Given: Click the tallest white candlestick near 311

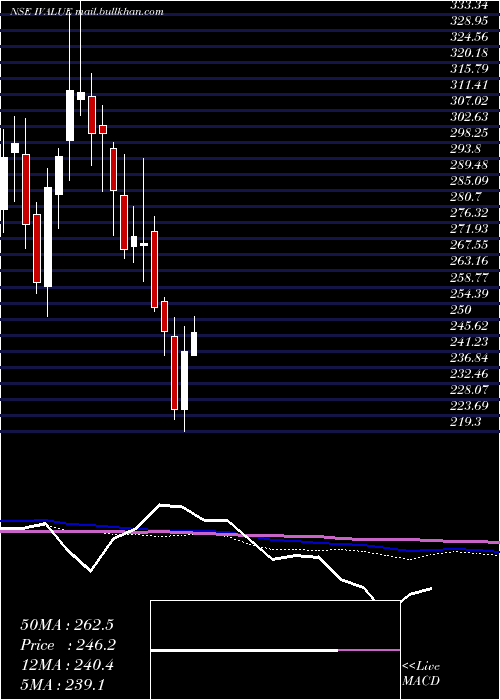Looking at the screenshot, I should coord(70,116).
